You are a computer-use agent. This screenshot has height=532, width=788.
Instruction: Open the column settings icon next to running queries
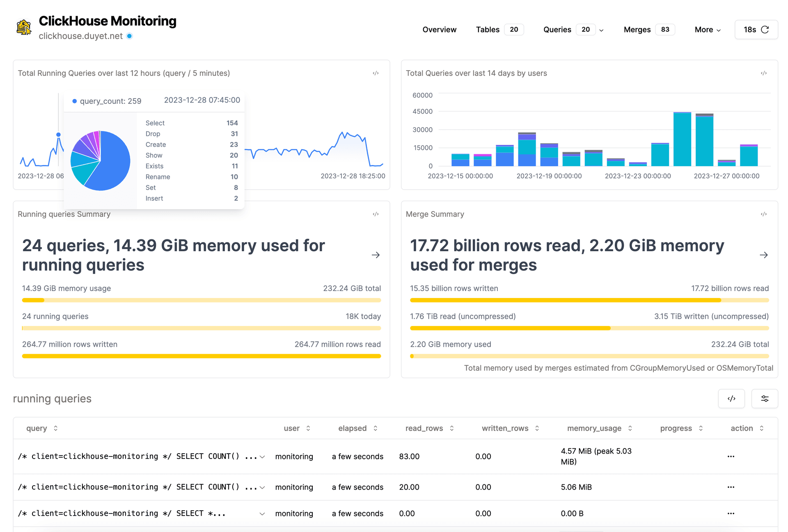[765, 398]
